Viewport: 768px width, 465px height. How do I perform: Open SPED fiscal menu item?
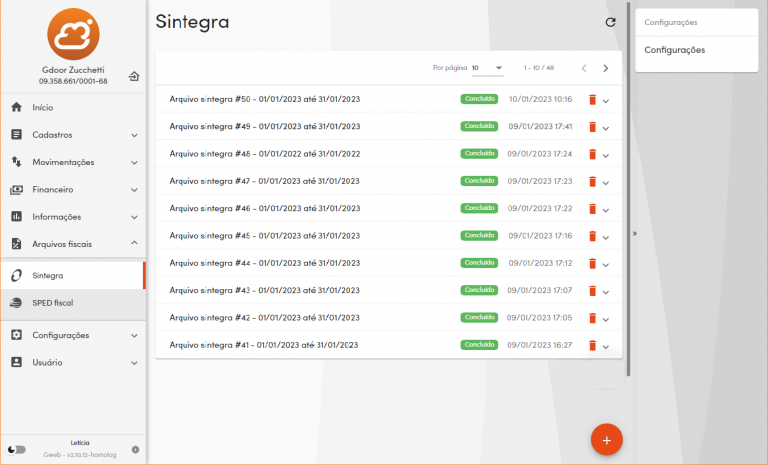pos(52,302)
